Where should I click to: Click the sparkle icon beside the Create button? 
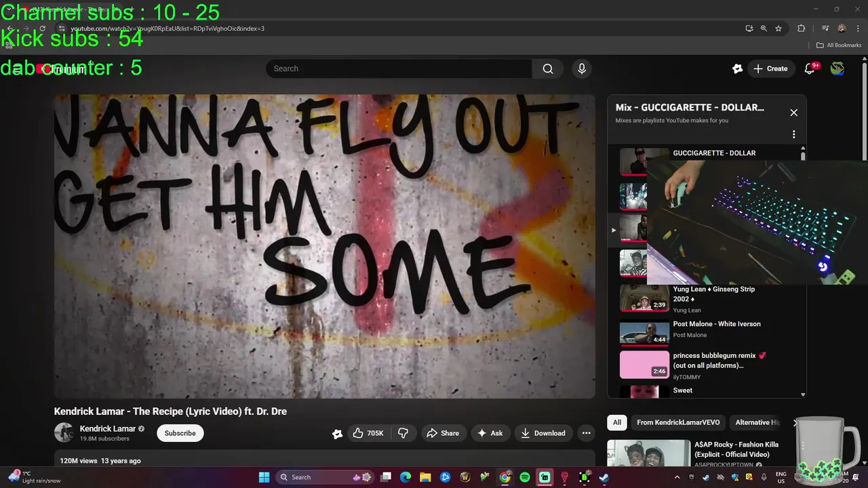coord(737,68)
